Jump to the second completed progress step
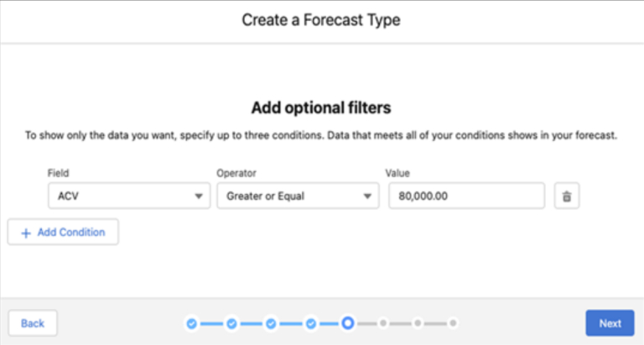This screenshot has height=345, width=644. [231, 323]
